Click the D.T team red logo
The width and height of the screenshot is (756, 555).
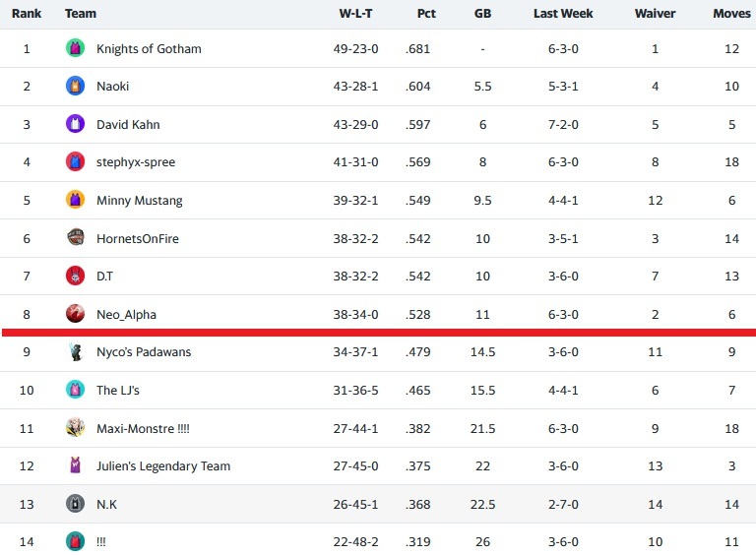pyautogui.click(x=75, y=277)
